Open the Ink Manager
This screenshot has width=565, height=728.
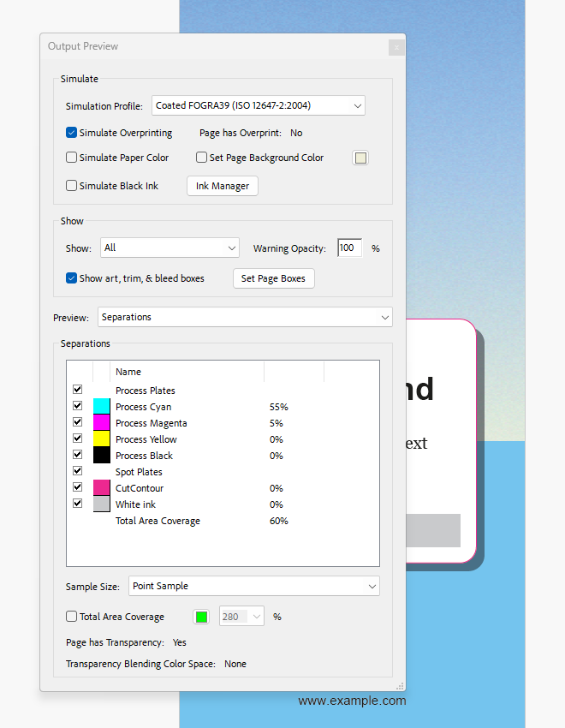pyautogui.click(x=223, y=186)
